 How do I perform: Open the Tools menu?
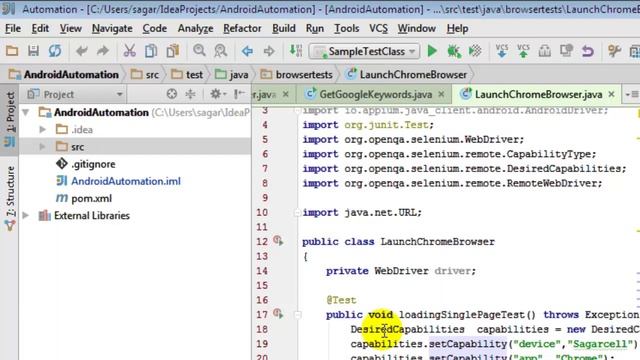pyautogui.click(x=347, y=29)
